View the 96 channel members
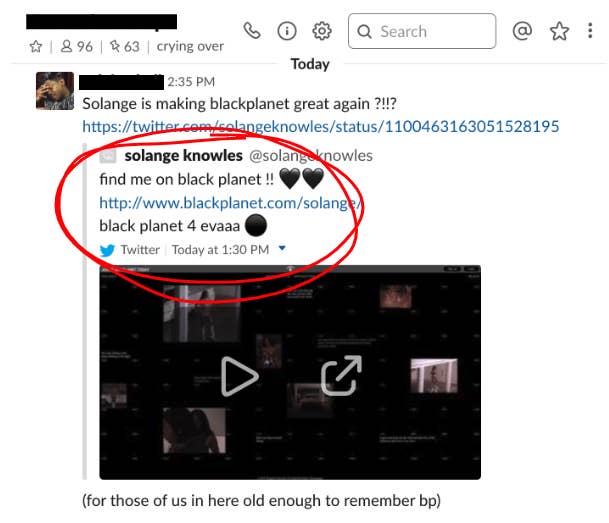Image resolution: width=609 pixels, height=523 pixels. point(77,47)
